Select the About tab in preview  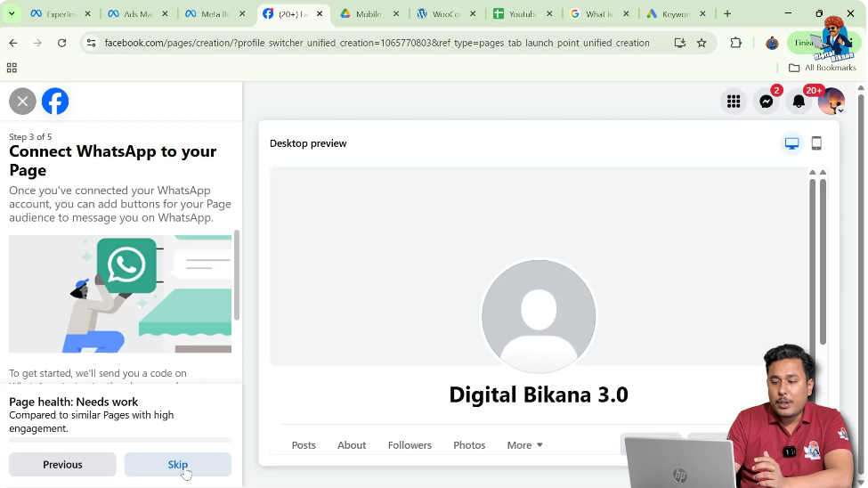[352, 445]
